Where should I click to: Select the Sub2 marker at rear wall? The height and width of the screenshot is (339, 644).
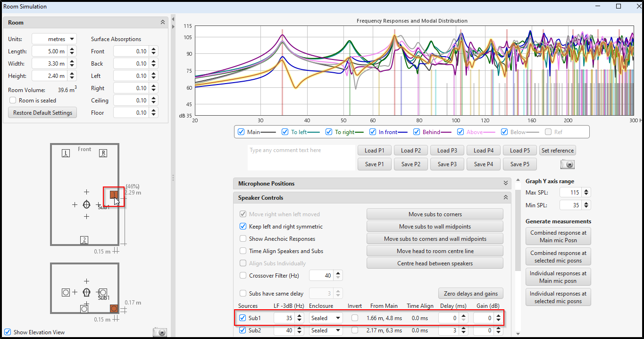(84, 240)
